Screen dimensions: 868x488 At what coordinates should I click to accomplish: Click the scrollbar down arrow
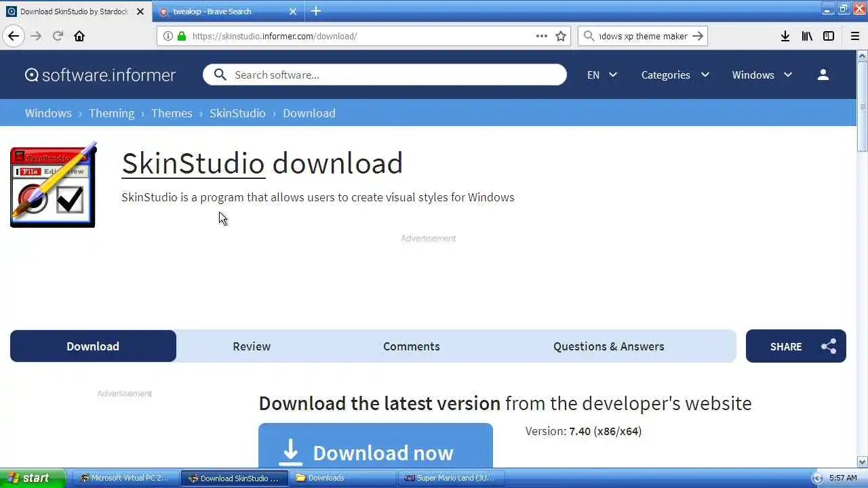862,462
